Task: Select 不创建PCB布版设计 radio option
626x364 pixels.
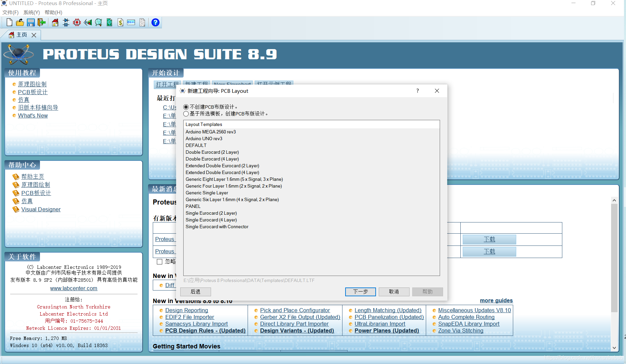Action: [x=186, y=107]
